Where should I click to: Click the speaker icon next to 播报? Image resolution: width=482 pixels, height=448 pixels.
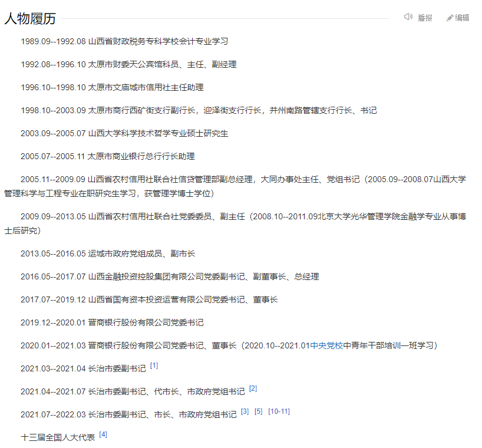click(407, 18)
